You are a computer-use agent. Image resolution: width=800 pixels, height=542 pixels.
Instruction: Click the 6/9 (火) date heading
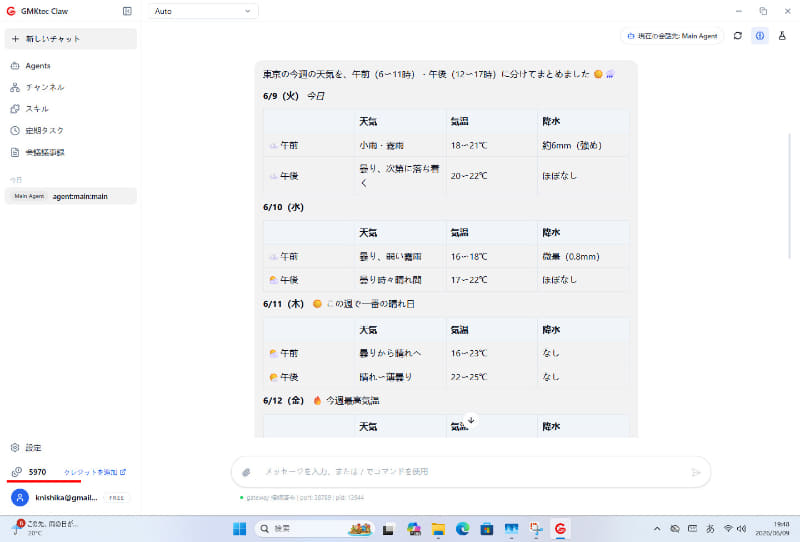click(x=281, y=95)
